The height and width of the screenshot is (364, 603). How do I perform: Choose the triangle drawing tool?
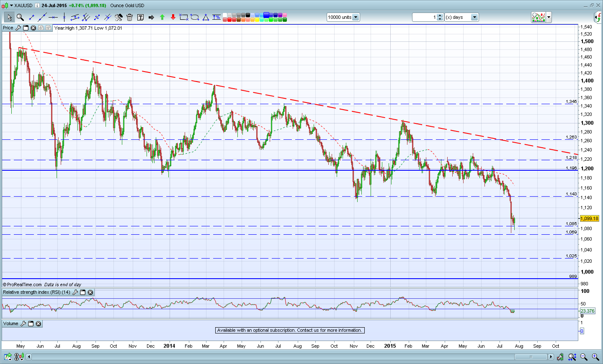[206, 17]
